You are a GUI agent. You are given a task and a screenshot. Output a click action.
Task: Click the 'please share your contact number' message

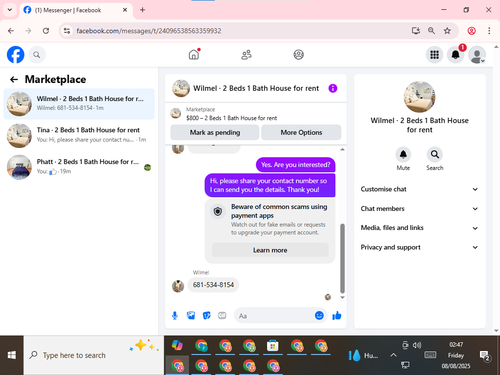270,185
